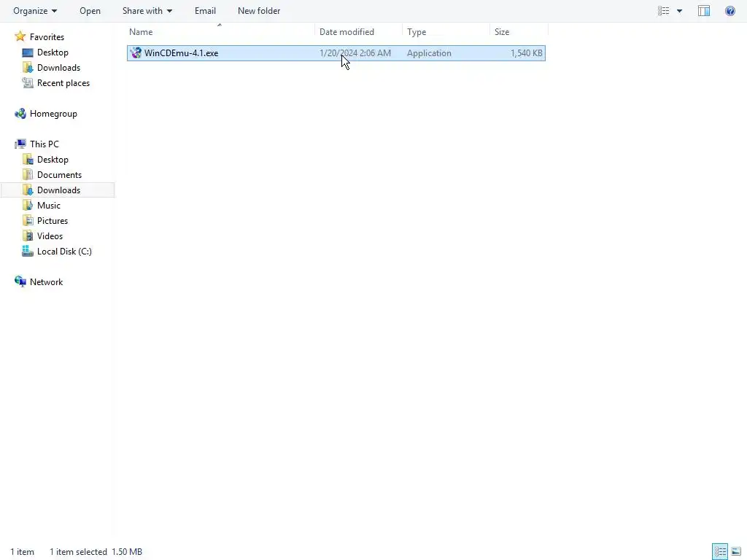Toggle the preview pane icon
The height and width of the screenshot is (560, 747).
(704, 10)
